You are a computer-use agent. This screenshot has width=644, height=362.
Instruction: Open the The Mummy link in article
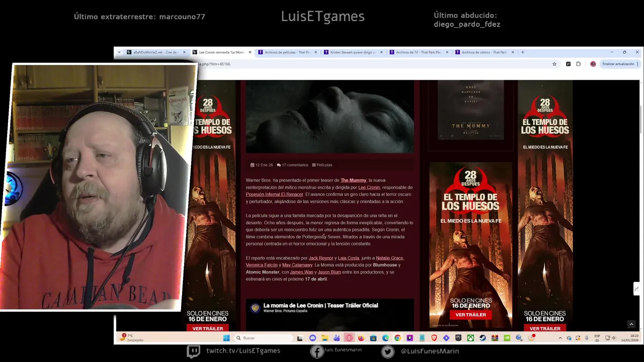coord(353,180)
